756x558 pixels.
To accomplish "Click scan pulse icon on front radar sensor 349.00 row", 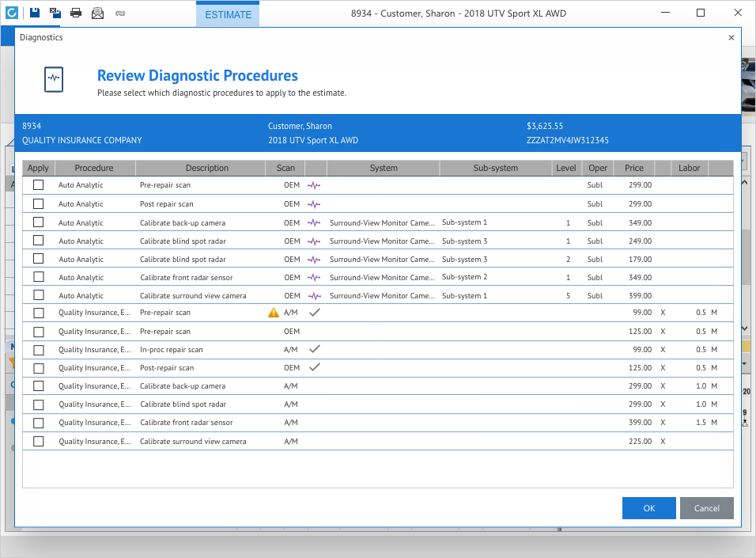I will [x=315, y=278].
